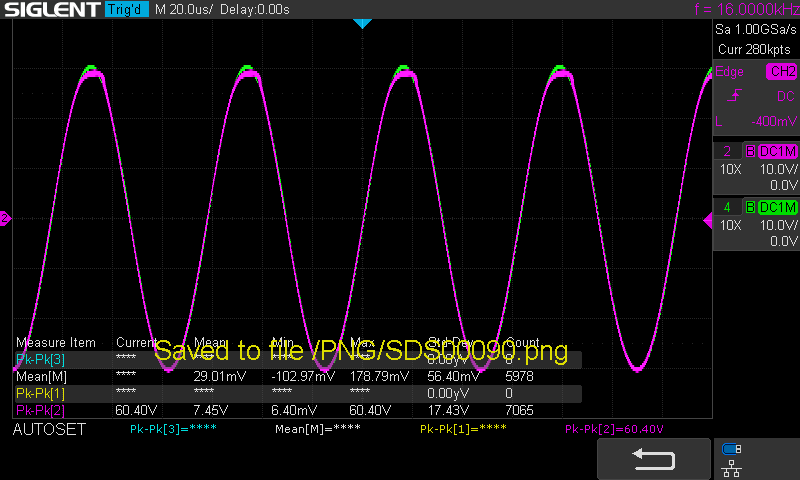Click the Pk-Pk[3] measurement row label
This screenshot has width=800, height=480.
(x=40, y=360)
